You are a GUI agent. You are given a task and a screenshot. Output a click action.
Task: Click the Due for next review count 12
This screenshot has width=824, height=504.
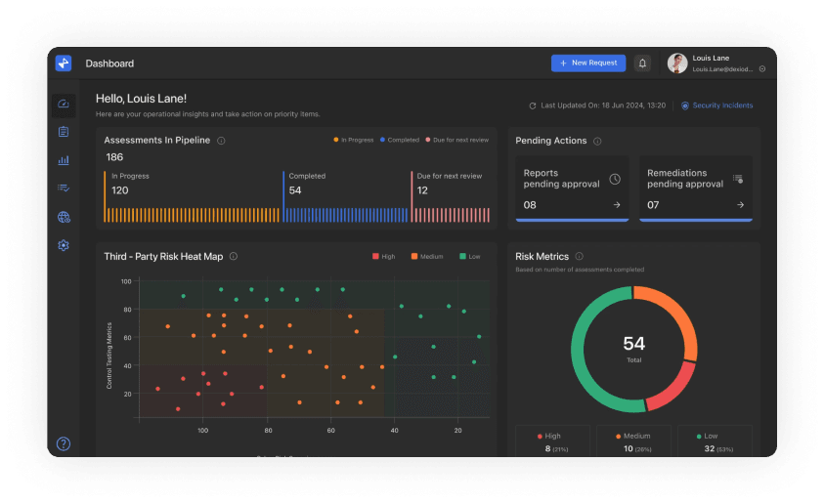point(422,190)
